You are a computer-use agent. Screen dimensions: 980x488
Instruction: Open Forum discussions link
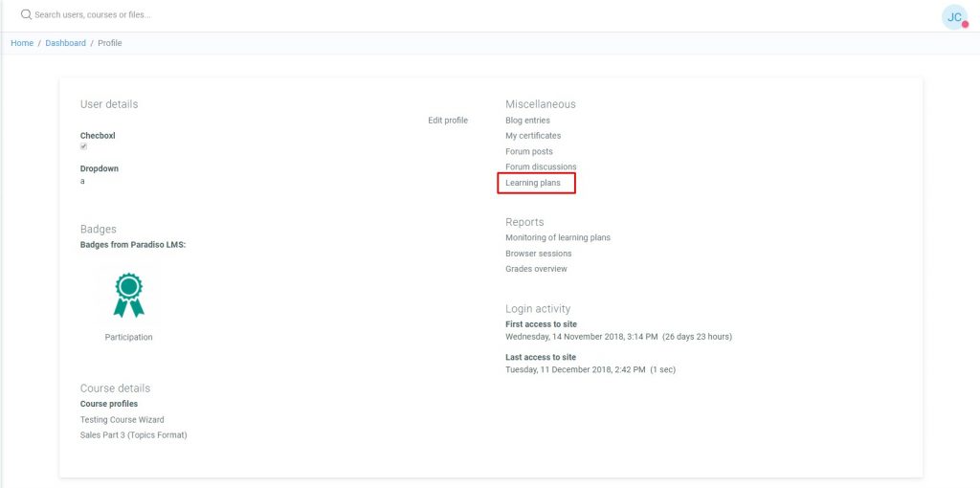(541, 167)
